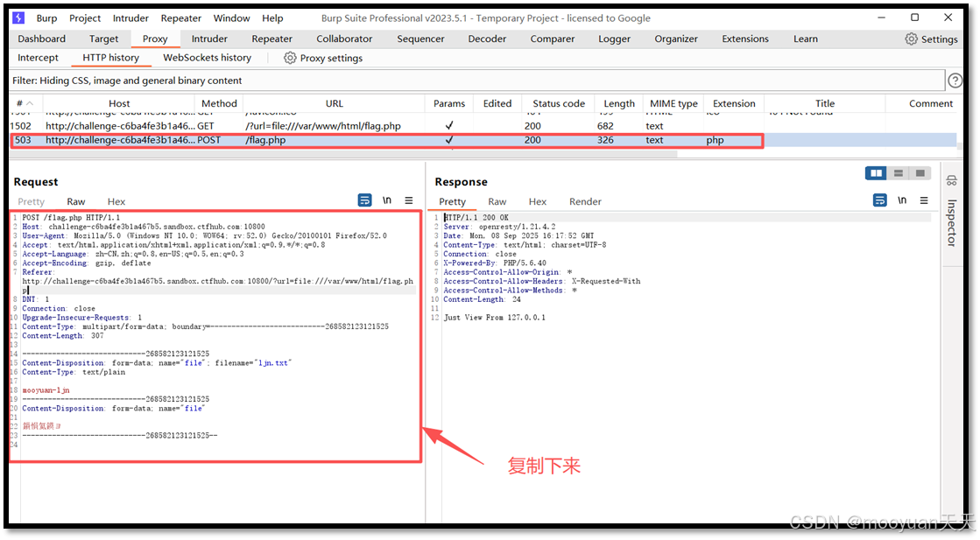980x540 pixels.
Task: Toggle the horizontal split layout icon
Action: [x=898, y=172]
